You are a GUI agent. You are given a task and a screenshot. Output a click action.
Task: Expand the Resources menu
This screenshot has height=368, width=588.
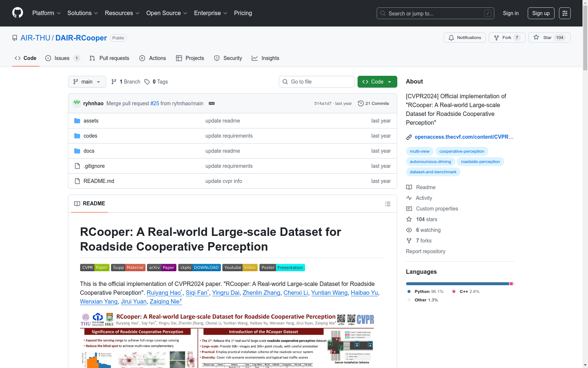click(x=122, y=13)
